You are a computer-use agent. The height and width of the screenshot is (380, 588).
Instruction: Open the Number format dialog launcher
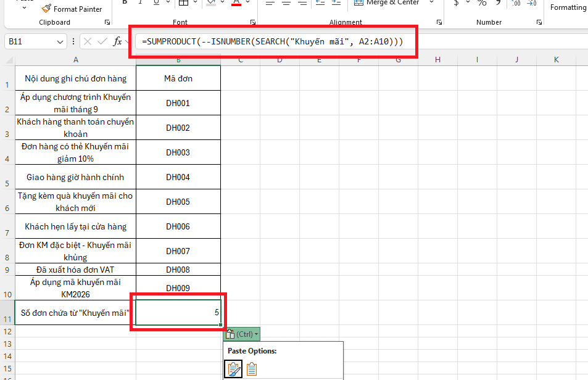pyautogui.click(x=539, y=22)
